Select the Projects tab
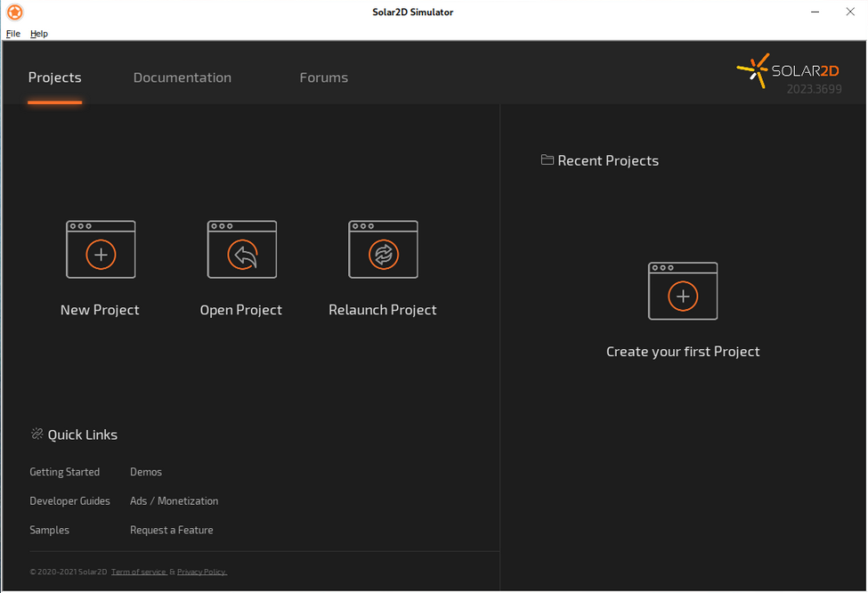Screen dimensions: 868x593 tap(55, 77)
